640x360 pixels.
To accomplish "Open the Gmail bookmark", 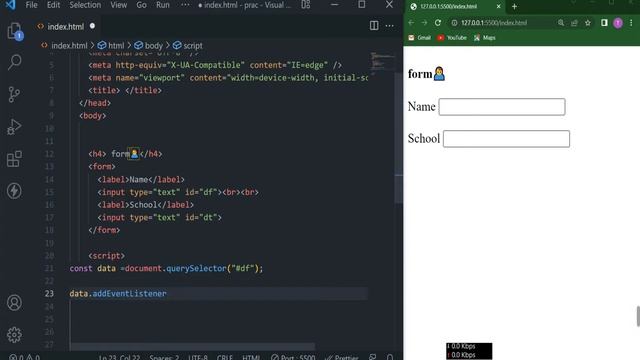I will click(x=420, y=38).
